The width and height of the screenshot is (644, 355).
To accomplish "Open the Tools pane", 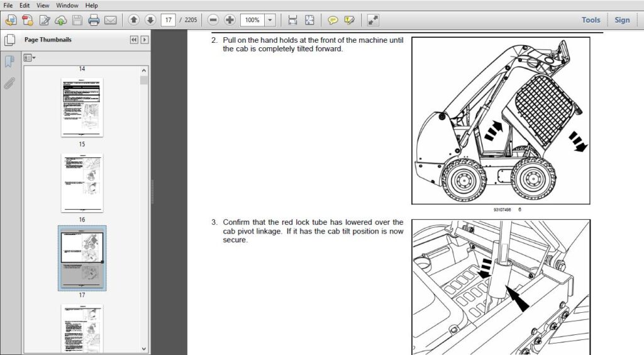I will pyautogui.click(x=591, y=20).
